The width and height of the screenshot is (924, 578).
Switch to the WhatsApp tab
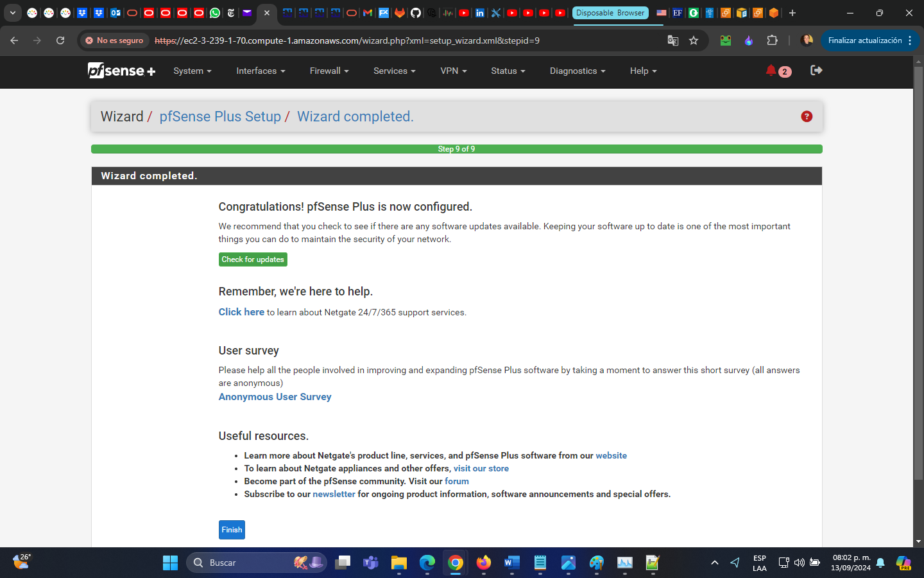coord(215,13)
